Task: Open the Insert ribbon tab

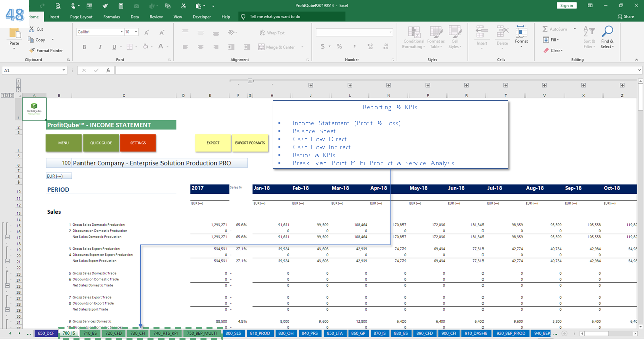Action: pyautogui.click(x=54, y=17)
